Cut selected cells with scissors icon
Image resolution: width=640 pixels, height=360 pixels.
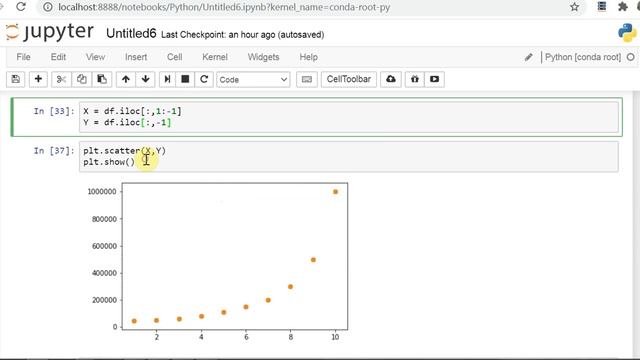click(x=61, y=79)
